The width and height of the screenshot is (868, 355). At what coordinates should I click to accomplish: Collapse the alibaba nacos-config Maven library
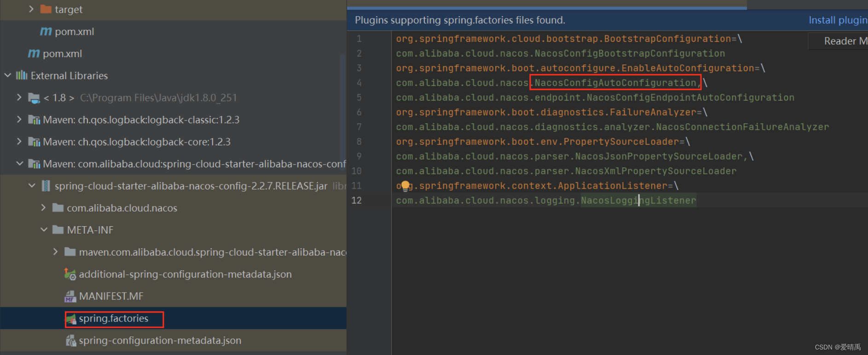point(19,163)
